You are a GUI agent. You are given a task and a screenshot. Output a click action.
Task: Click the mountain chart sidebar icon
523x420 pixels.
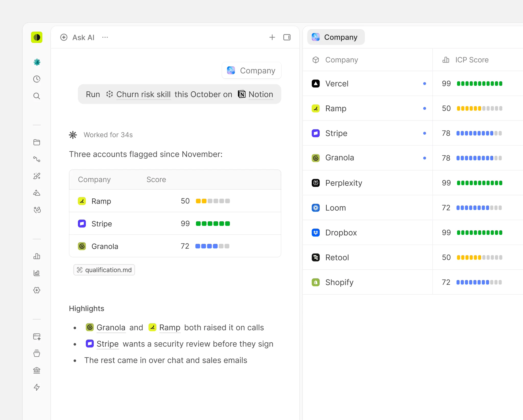[37, 193]
